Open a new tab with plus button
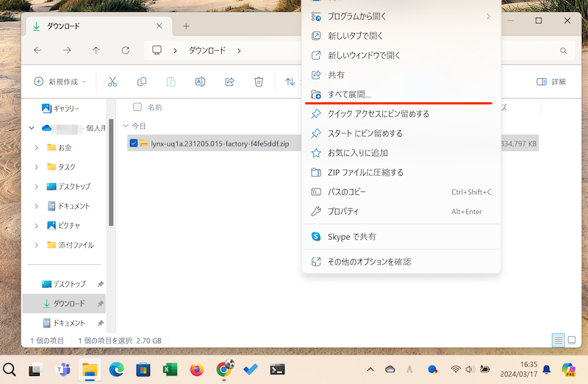Screen dimensions: 588x384 pyautogui.click(x=186, y=26)
